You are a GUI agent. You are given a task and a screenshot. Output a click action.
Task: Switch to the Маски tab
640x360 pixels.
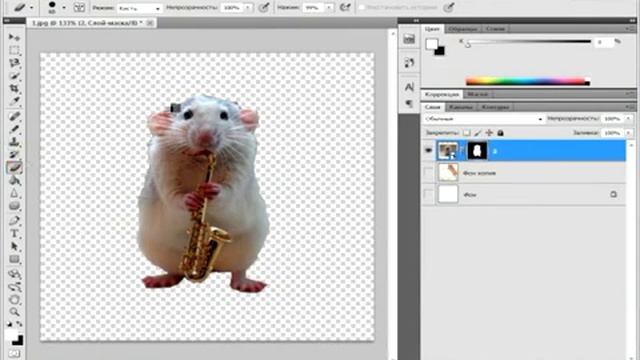[477, 94]
